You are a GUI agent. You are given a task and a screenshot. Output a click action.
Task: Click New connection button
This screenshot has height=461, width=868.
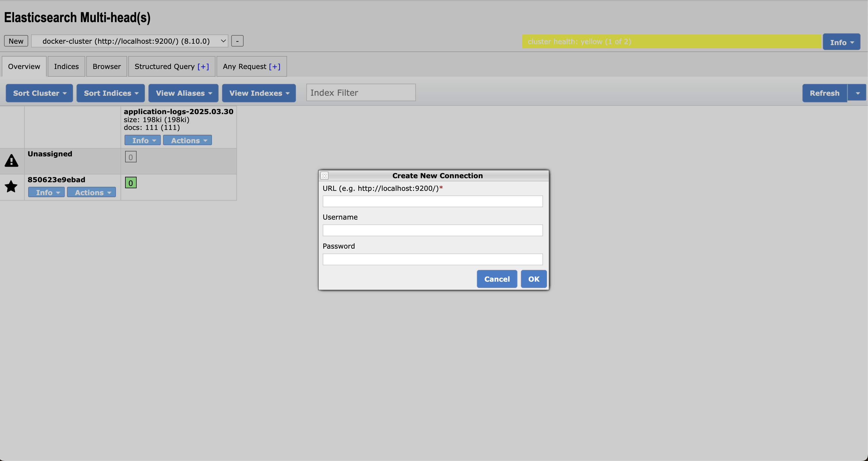(x=16, y=41)
